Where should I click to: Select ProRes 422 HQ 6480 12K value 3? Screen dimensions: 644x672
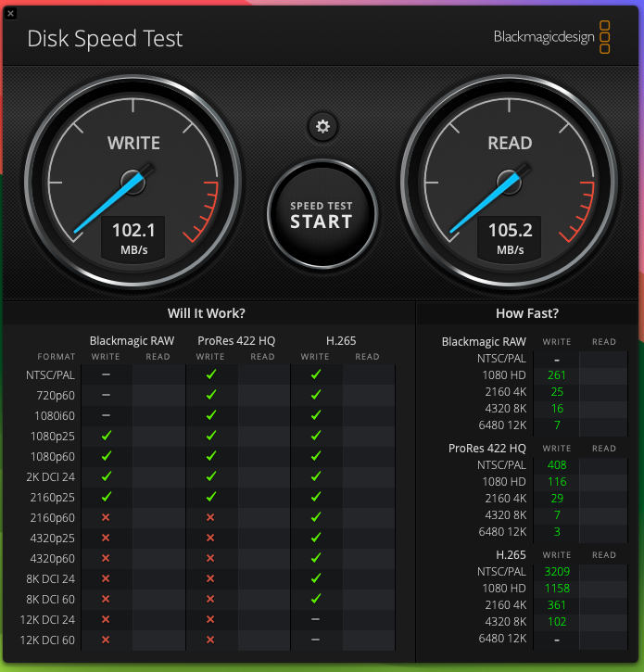click(557, 532)
